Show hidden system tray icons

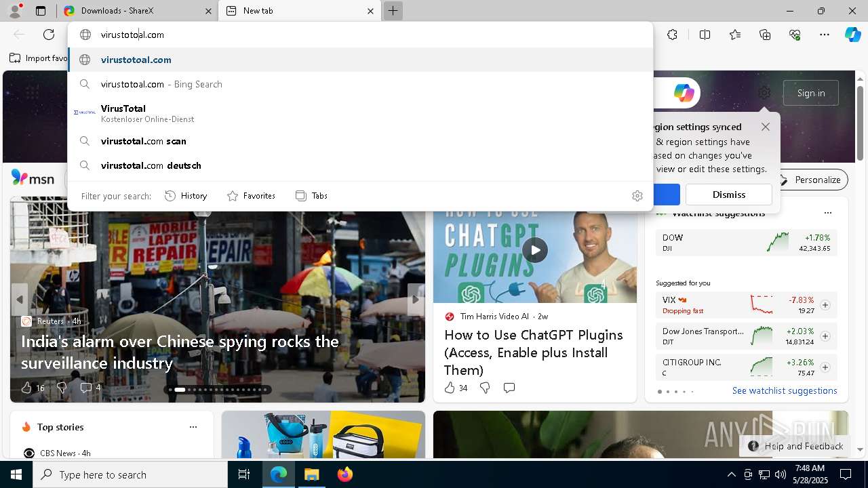[x=731, y=474]
